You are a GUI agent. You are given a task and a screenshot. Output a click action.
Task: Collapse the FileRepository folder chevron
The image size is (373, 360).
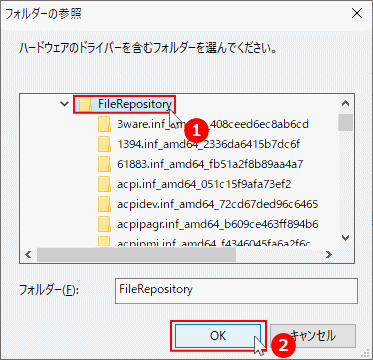64,104
